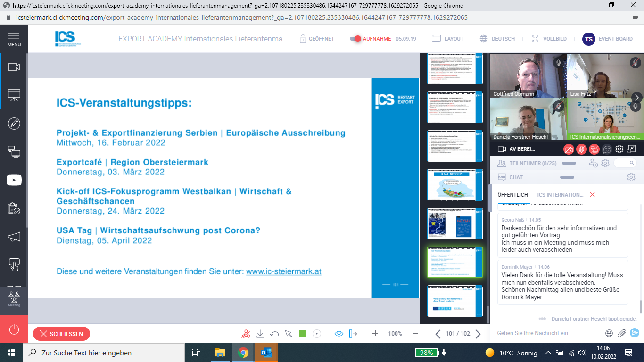Send the chat message with the arrow button
The width and height of the screenshot is (644, 362).
pos(635,333)
